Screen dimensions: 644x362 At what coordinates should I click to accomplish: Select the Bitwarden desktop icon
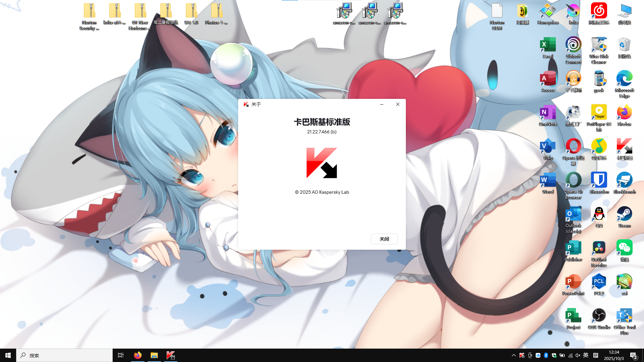[599, 183]
